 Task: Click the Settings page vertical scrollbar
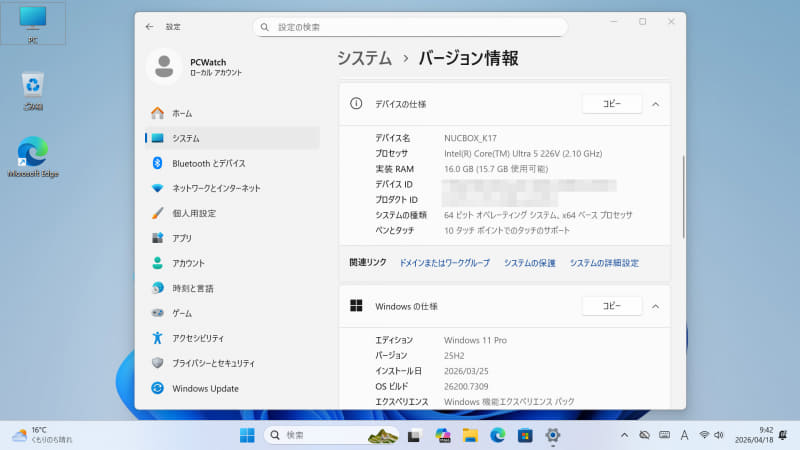[x=683, y=196]
